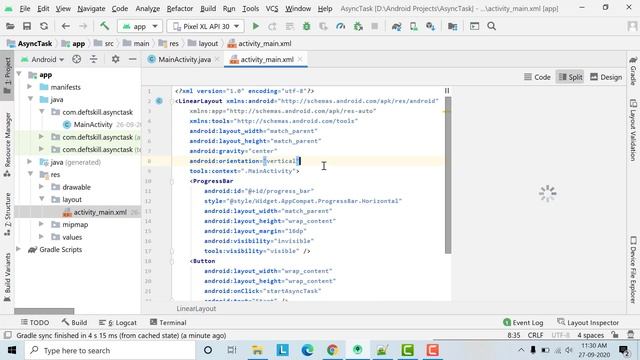Image resolution: width=640 pixels, height=360 pixels.
Task: Open the app run configuration dropdown
Action: coord(140,26)
